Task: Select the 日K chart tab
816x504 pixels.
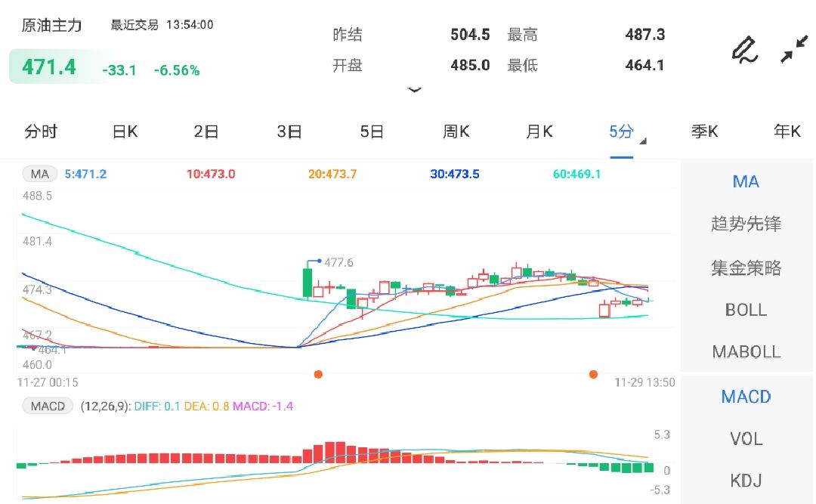Action: pos(125,132)
